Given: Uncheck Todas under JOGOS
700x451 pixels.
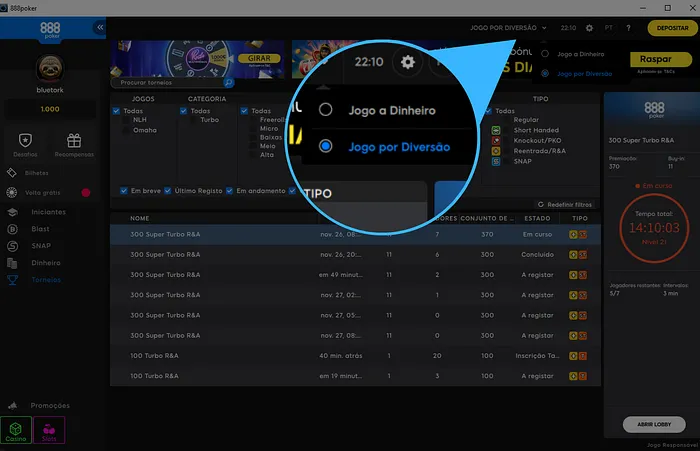Looking at the screenshot, I should [117, 111].
